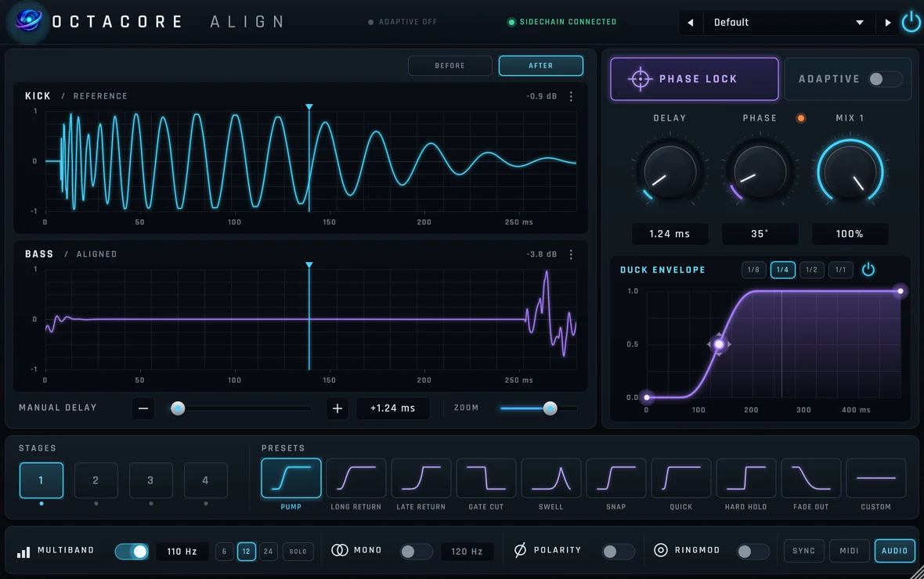Adjust the Phase knob
This screenshot has width=924, height=579.
760,172
